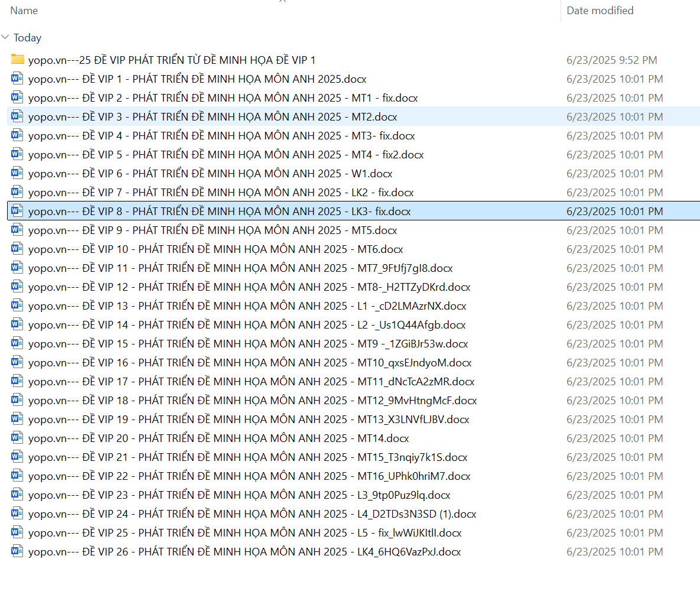The image size is (700, 598).
Task: Click the yellow folder icon for 25 ĐỀ VIP
Action: (17, 60)
